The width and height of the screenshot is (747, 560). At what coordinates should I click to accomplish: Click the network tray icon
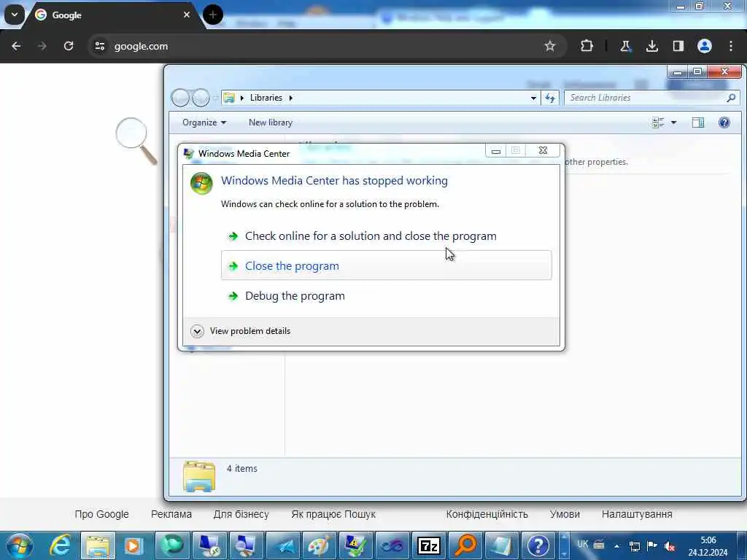[x=635, y=545]
